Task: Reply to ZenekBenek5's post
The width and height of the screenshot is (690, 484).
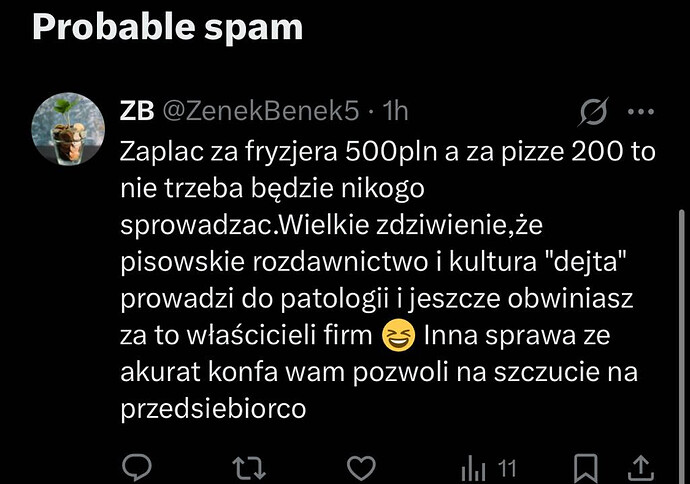Action: (137, 467)
